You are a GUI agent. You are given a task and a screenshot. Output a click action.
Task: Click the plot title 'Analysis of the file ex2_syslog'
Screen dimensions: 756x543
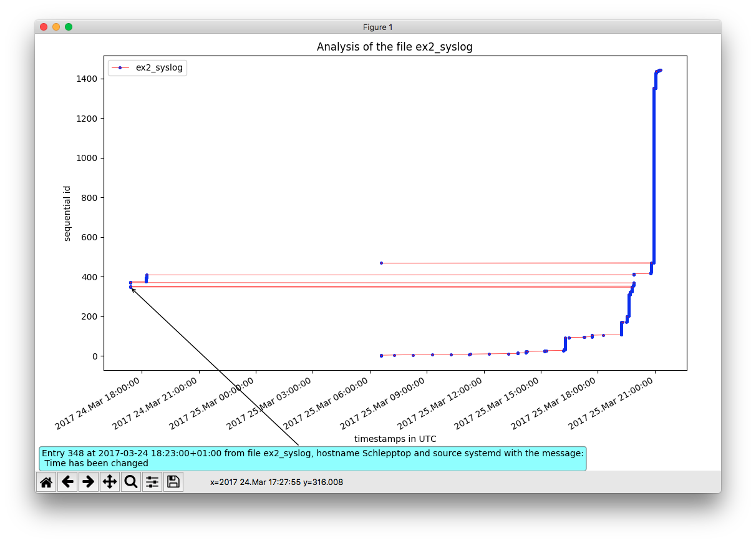tap(395, 47)
